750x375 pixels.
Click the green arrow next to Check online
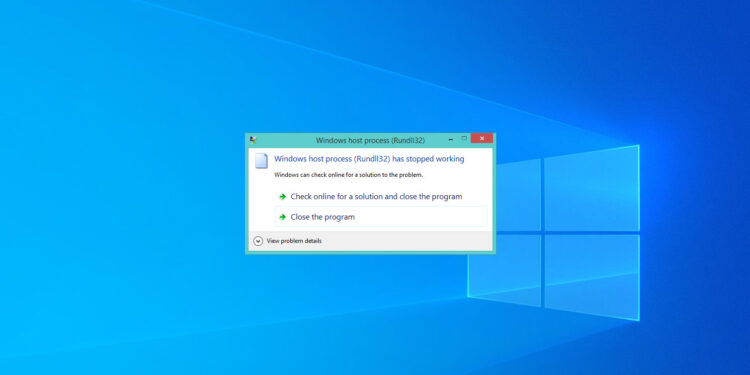pyautogui.click(x=283, y=197)
